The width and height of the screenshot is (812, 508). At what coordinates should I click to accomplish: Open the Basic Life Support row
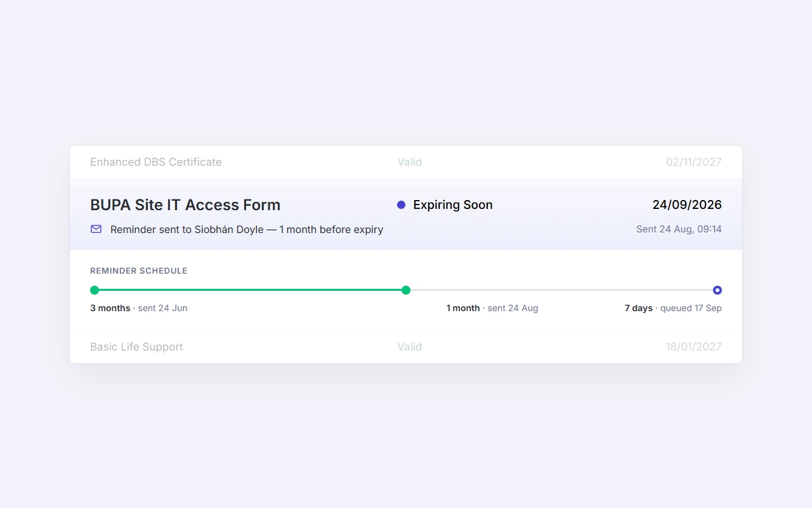[406, 347]
